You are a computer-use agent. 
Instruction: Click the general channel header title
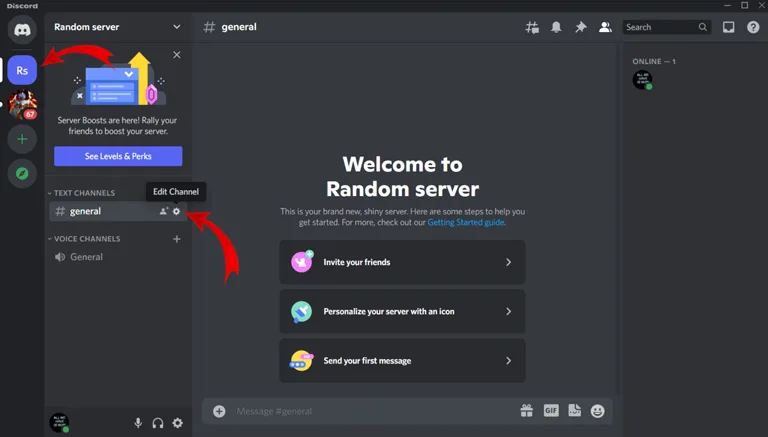point(239,27)
